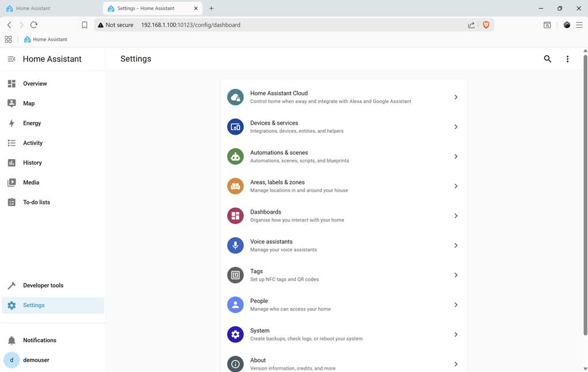This screenshot has width=588, height=372.
Task: Click the Not secure warning indicator
Action: pos(115,25)
